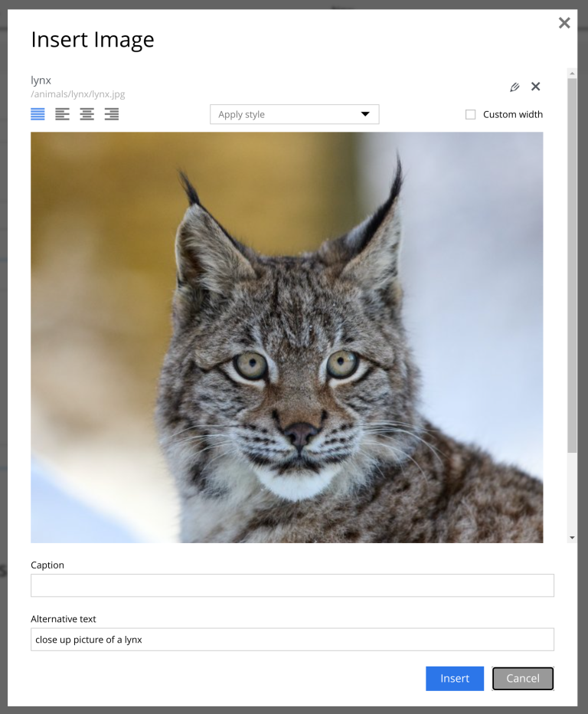Close the Insert Image dialog
Image resolution: width=588 pixels, height=714 pixels.
(564, 23)
